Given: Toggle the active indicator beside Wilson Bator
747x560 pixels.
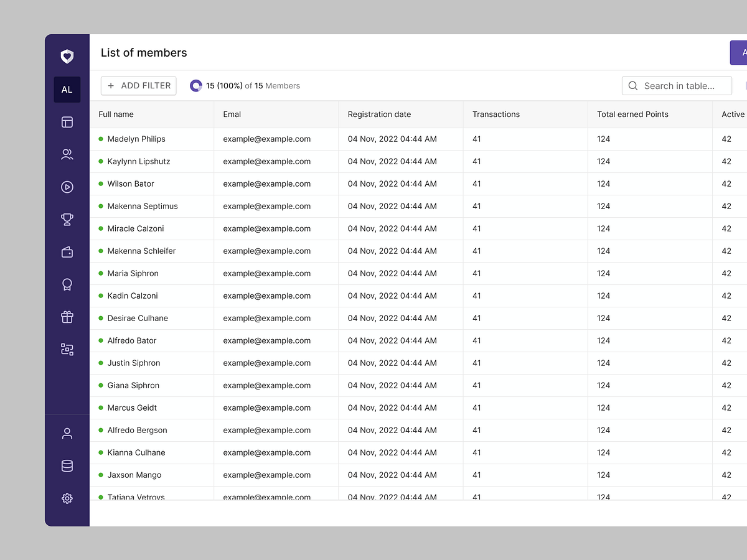Looking at the screenshot, I should click(100, 184).
